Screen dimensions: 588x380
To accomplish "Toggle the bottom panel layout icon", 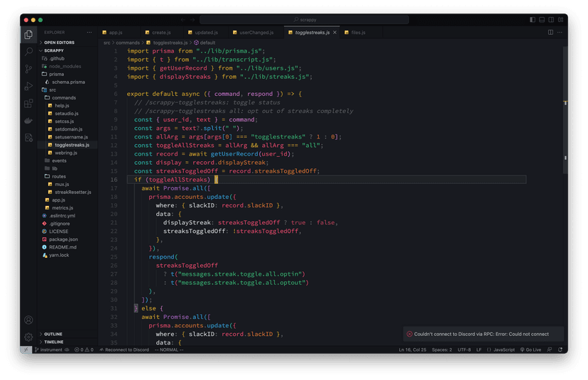I will [x=542, y=19].
